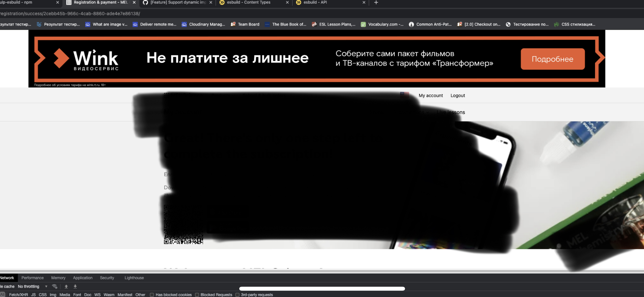Image resolution: width=644 pixels, height=297 pixels.
Task: Switch to the esbuild - API tab
Action: pos(331,3)
